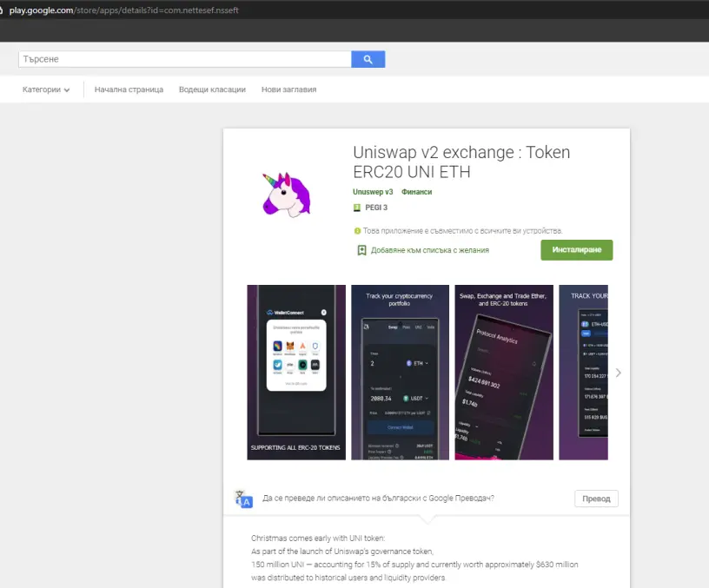Click the PEGI 3 text label
This screenshot has height=588, width=709.
click(x=376, y=208)
